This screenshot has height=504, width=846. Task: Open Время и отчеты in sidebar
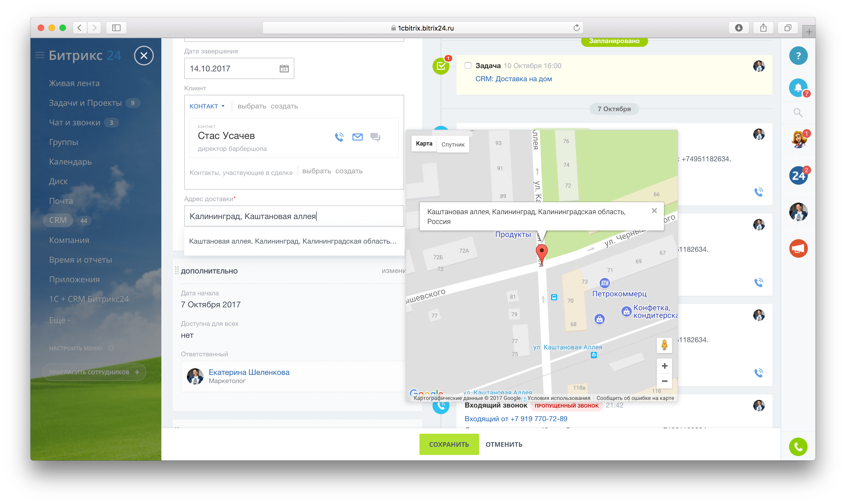[80, 260]
